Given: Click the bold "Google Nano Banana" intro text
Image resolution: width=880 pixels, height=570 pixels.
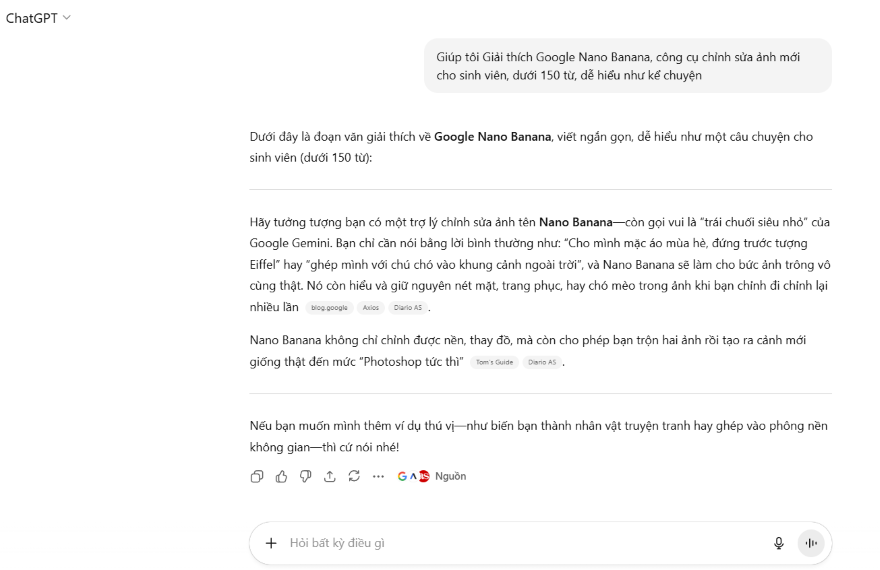Looking at the screenshot, I should [x=492, y=137].
